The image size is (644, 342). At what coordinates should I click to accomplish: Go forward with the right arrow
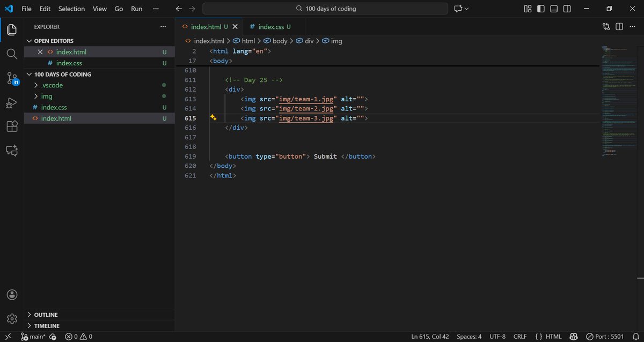192,9
